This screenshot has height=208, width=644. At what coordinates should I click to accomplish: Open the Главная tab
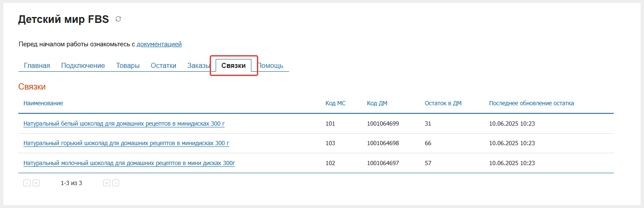tap(37, 65)
